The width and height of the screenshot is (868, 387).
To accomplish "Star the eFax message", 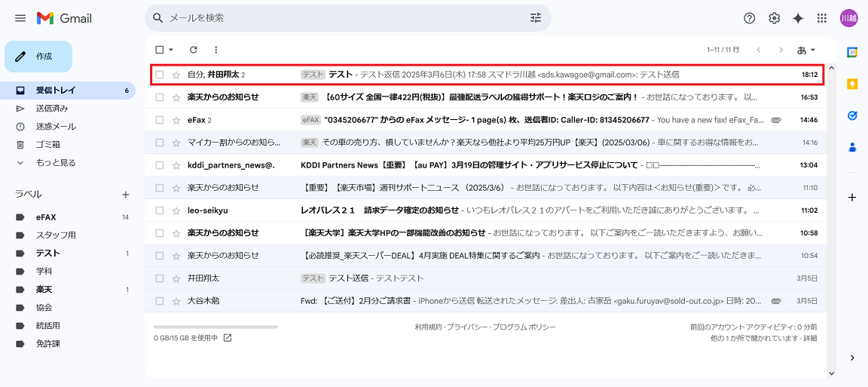I will tap(176, 120).
